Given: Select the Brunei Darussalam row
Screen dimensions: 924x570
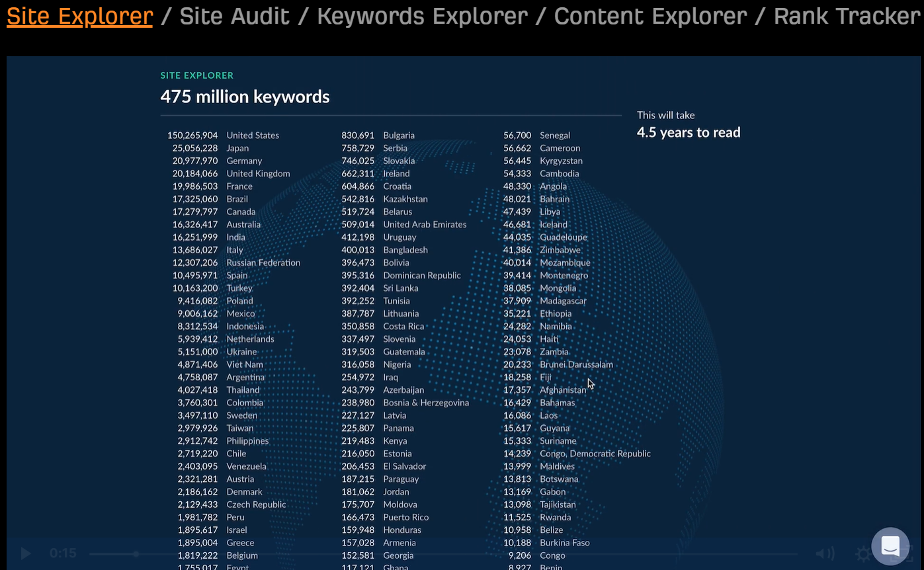Looking at the screenshot, I should [558, 364].
